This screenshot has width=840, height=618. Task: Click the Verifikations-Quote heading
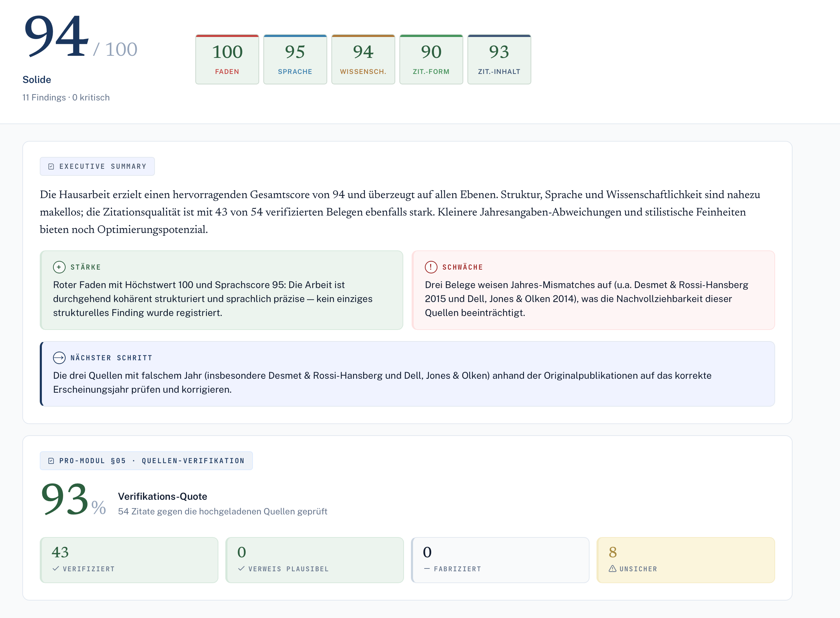163,496
